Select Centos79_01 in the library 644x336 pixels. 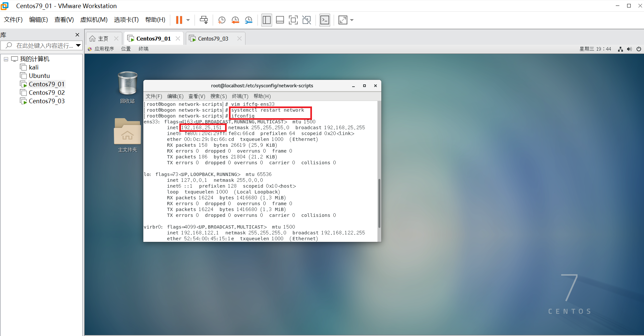tap(46, 84)
